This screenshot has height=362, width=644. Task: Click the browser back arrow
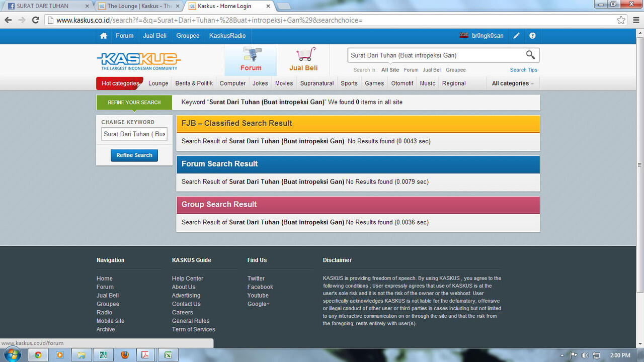8,20
